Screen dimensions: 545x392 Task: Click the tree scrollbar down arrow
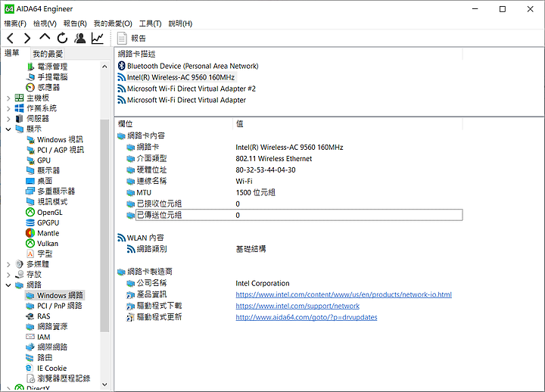pos(104,384)
